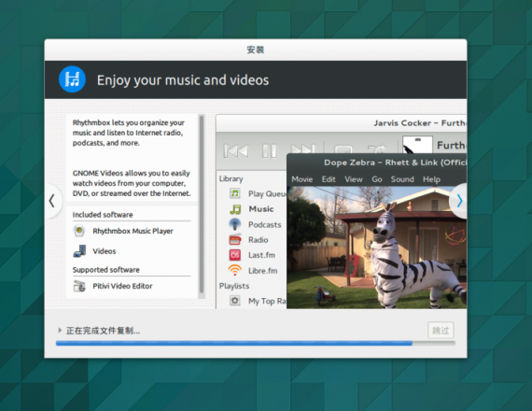The width and height of the screenshot is (532, 411).
Task: Click the Radio icon in Library
Action: (235, 239)
